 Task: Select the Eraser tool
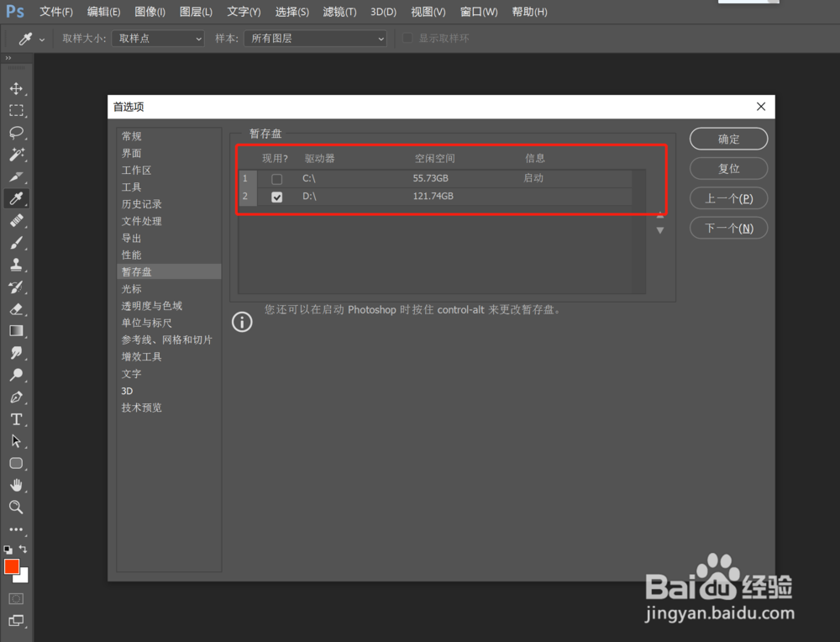16,308
